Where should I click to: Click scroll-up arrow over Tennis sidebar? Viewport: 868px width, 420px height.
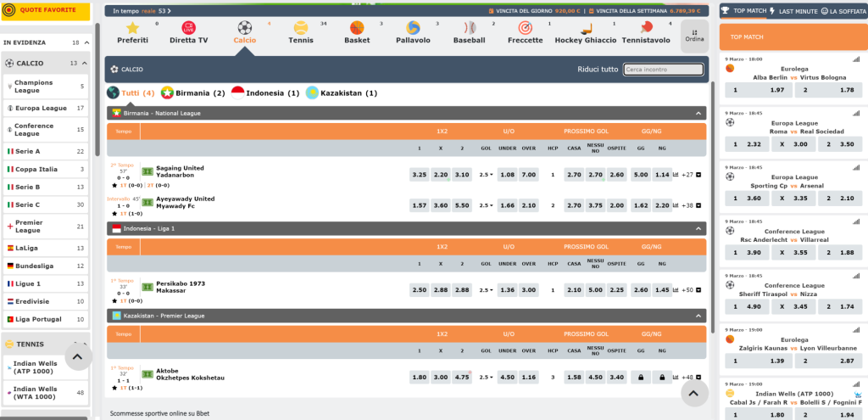[x=78, y=357]
